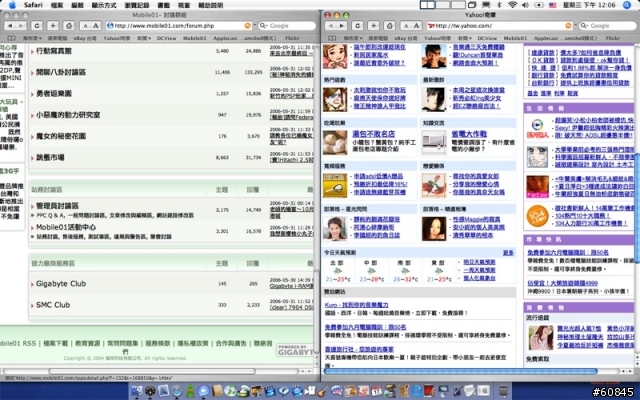Click the Yahoo window address field
The image size is (640, 400).
(499, 26)
